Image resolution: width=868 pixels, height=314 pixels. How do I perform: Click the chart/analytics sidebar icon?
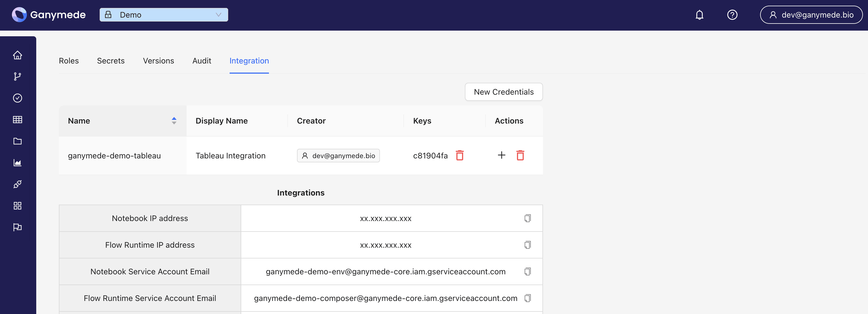(x=17, y=163)
